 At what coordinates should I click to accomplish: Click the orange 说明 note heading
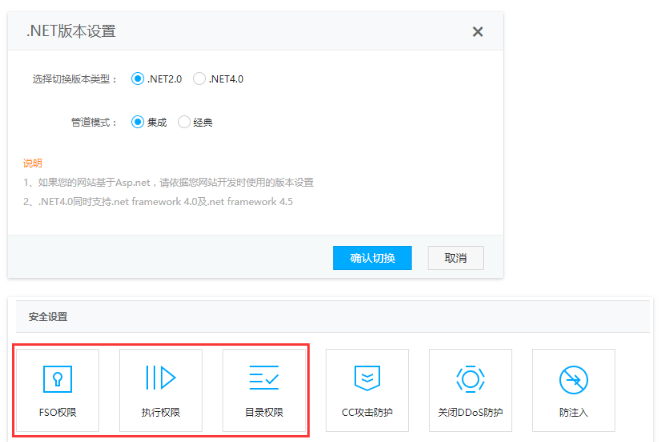click(x=33, y=163)
